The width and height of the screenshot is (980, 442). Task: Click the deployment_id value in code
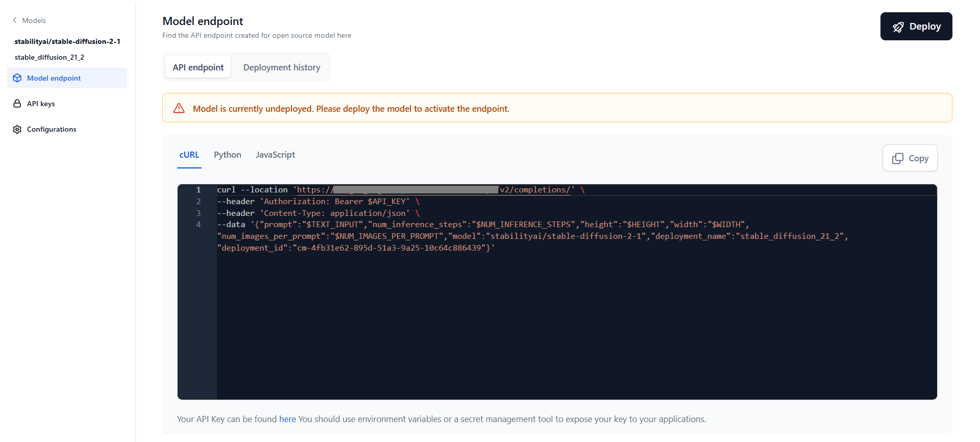(389, 248)
